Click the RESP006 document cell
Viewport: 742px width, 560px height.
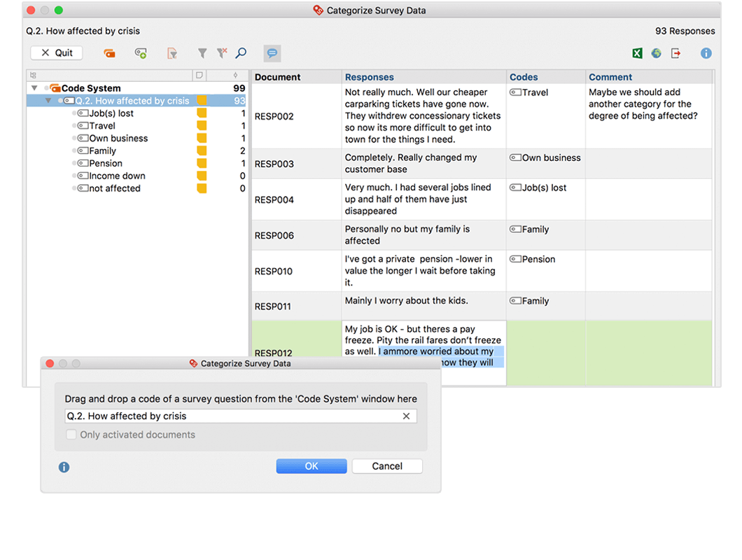pos(296,235)
